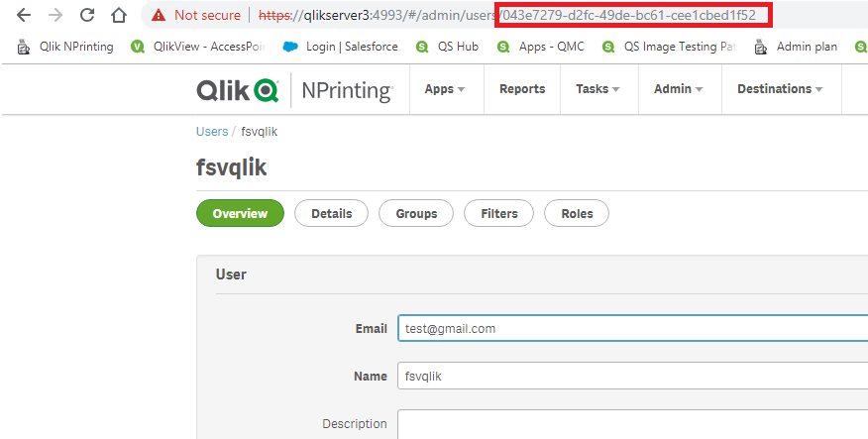This screenshot has width=868, height=439.
Task: Open the Admin plan bookmark
Action: pos(796,47)
